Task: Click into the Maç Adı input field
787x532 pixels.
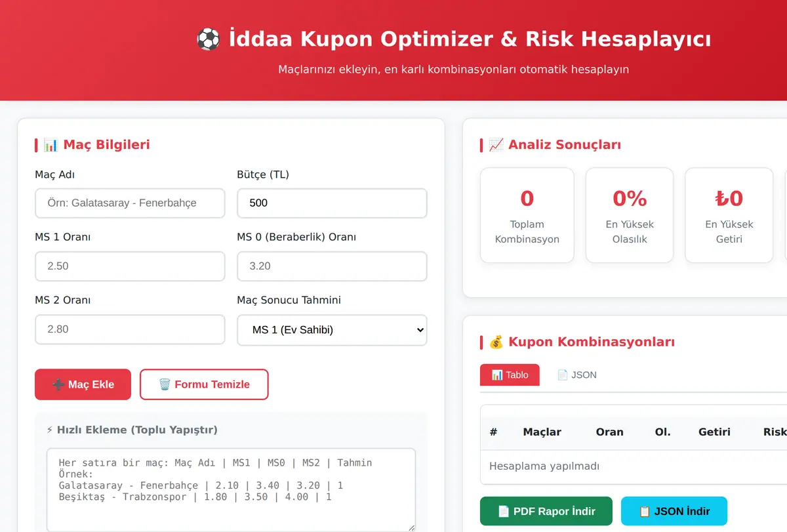Action: pyautogui.click(x=130, y=203)
